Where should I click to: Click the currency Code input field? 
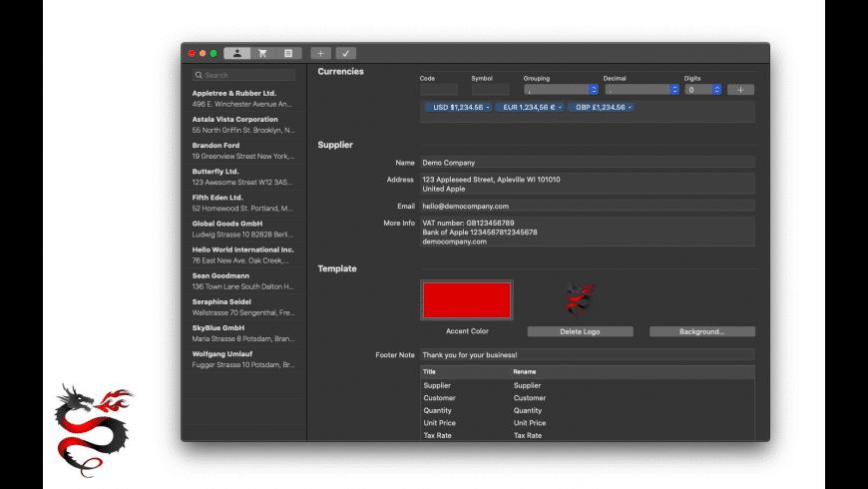pyautogui.click(x=439, y=90)
